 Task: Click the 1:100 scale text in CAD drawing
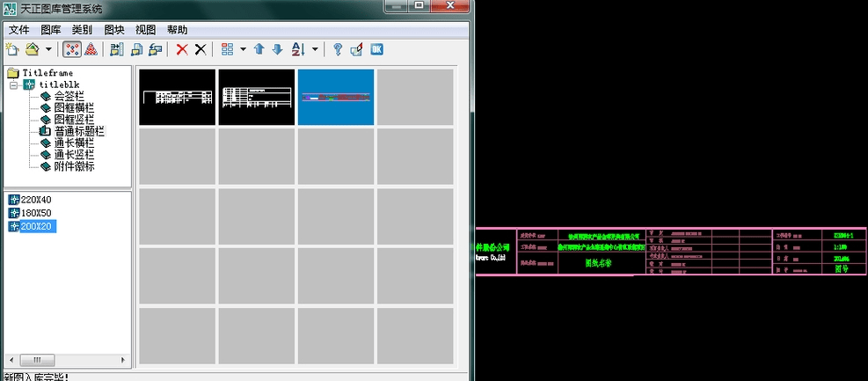[x=841, y=246]
